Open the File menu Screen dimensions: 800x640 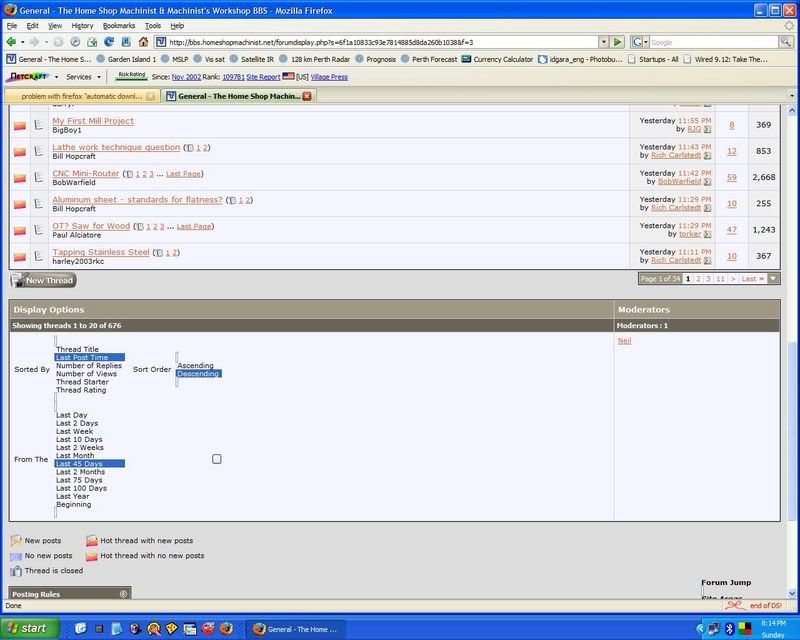click(x=12, y=26)
